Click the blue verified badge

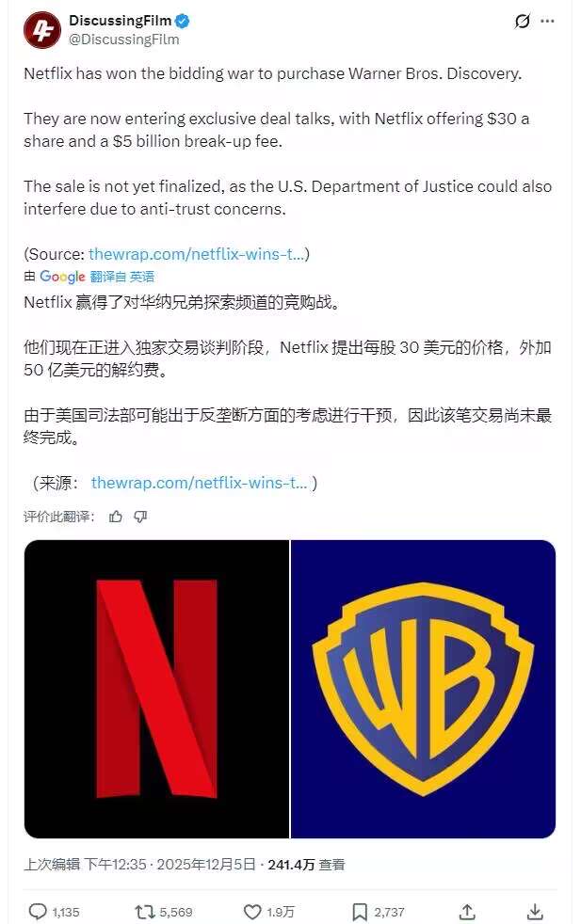pyautogui.click(x=183, y=22)
